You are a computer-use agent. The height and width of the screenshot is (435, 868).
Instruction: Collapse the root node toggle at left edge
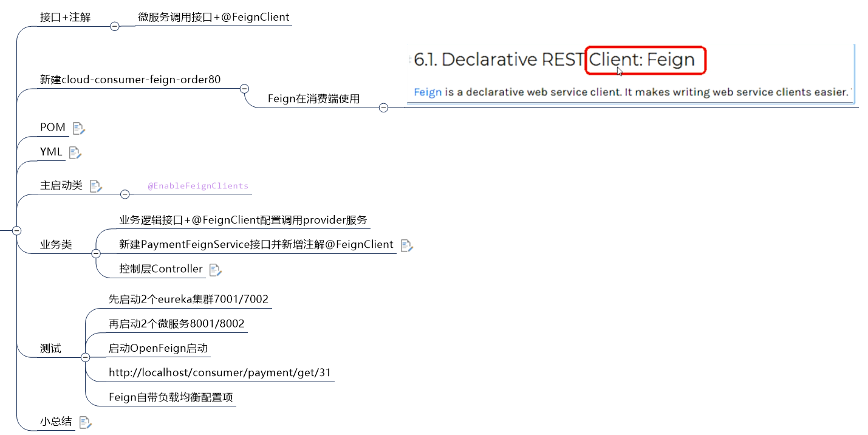pos(17,230)
